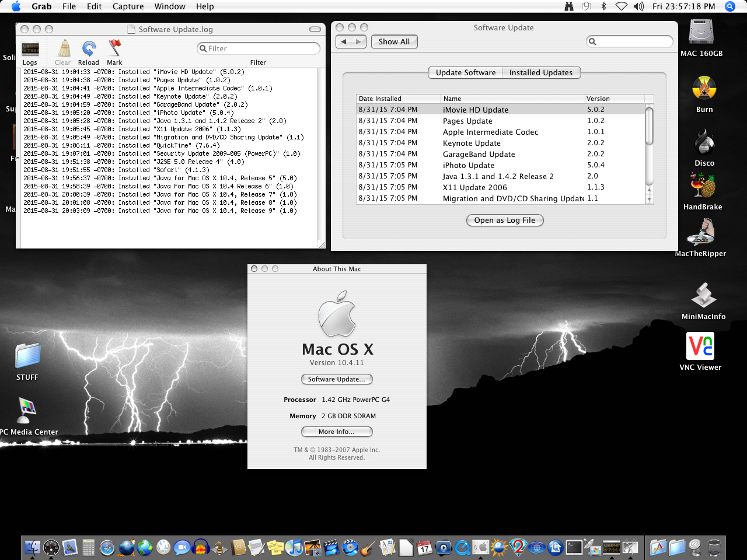Launch Safari from the Dock
This screenshot has height=560, width=747.
(107, 547)
